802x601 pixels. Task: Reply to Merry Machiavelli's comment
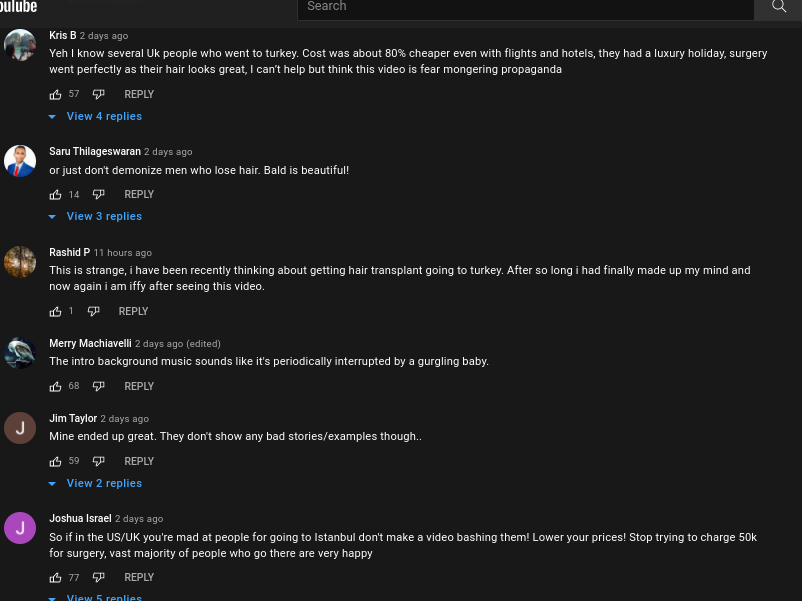pyautogui.click(x=139, y=387)
